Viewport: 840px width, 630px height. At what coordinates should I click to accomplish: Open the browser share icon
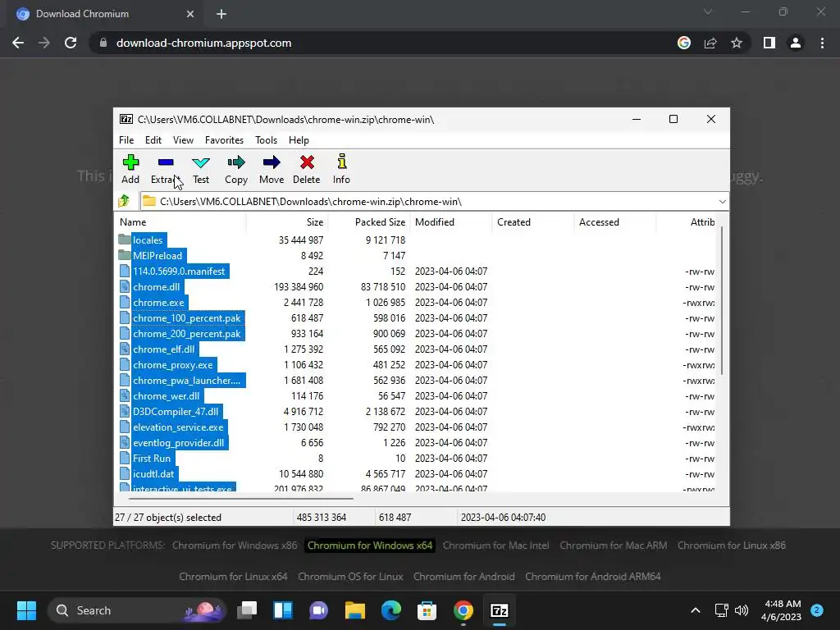pyautogui.click(x=710, y=43)
